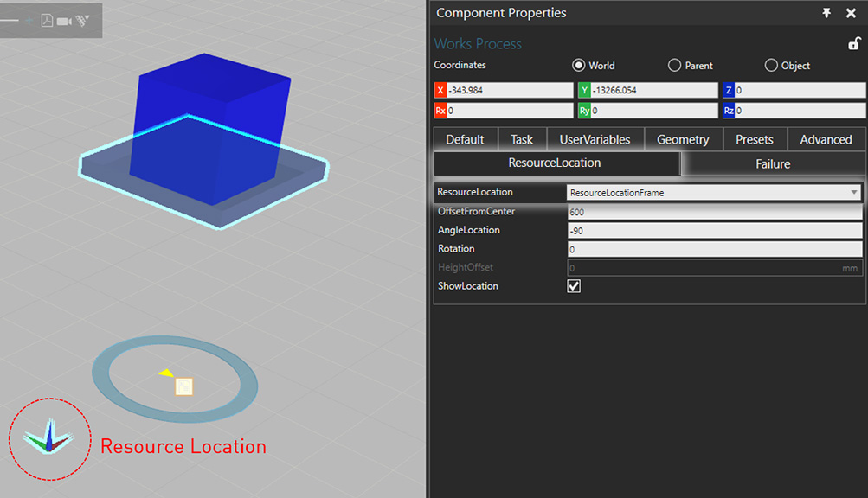Click the green Y axis label
This screenshot has height=498, width=868.
coord(584,90)
